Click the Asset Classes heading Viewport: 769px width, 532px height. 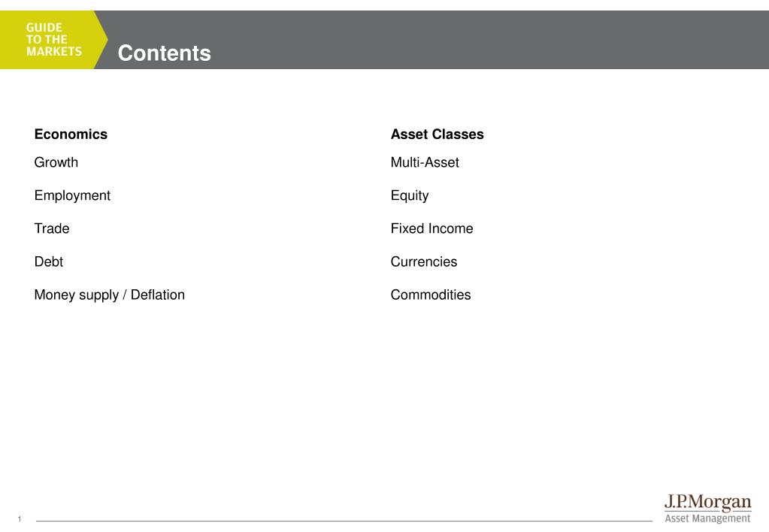click(437, 135)
